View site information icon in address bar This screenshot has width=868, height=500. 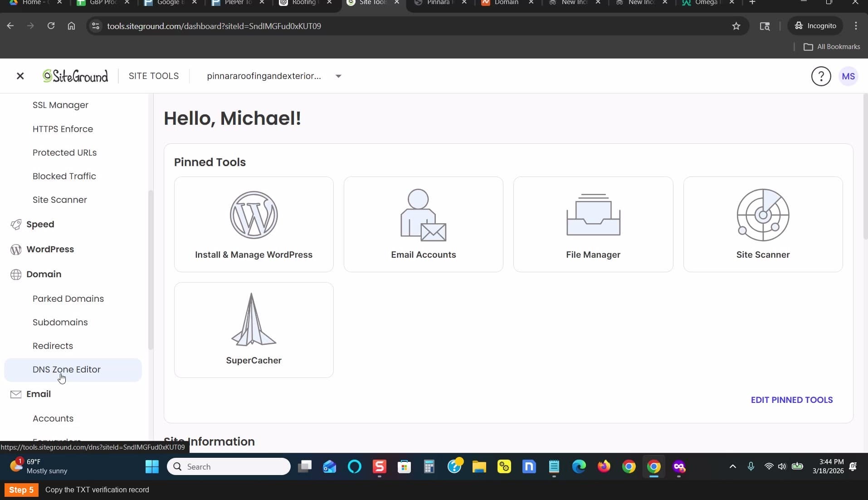click(95, 26)
